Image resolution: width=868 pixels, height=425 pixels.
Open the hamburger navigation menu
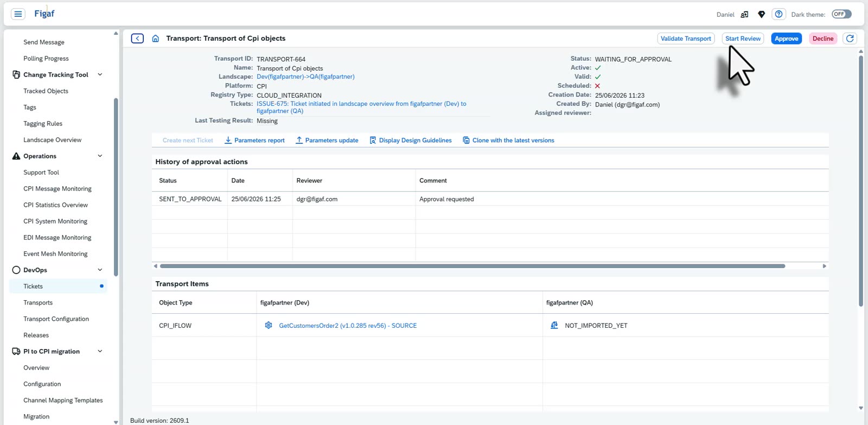click(18, 14)
